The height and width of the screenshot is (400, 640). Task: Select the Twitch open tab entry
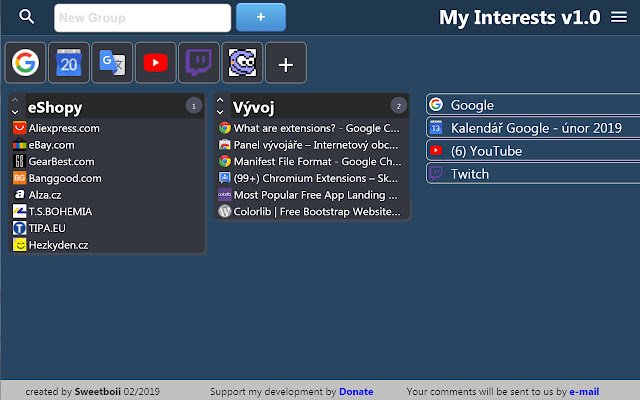pyautogui.click(x=533, y=173)
